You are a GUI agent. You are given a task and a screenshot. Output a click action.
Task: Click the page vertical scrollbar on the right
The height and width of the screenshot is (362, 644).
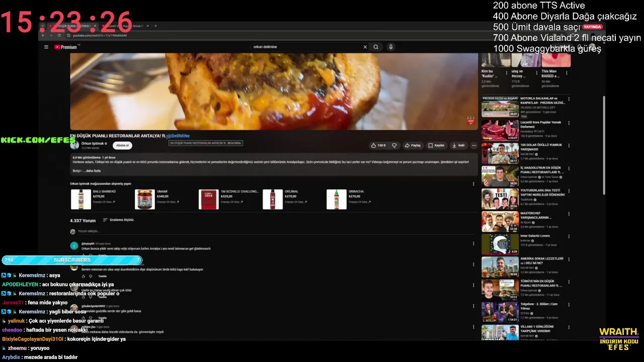pyautogui.click(x=604, y=146)
